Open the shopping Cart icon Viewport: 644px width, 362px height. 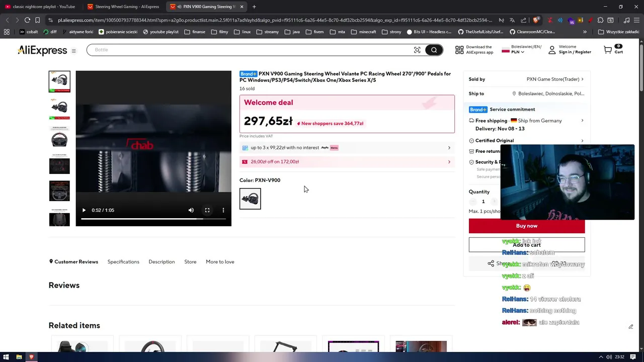pyautogui.click(x=608, y=50)
